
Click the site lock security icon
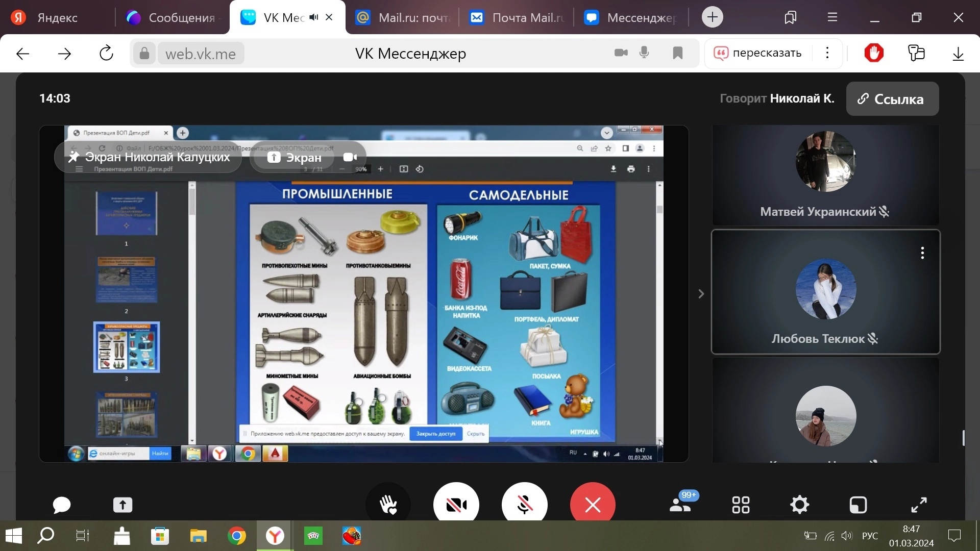point(144,54)
